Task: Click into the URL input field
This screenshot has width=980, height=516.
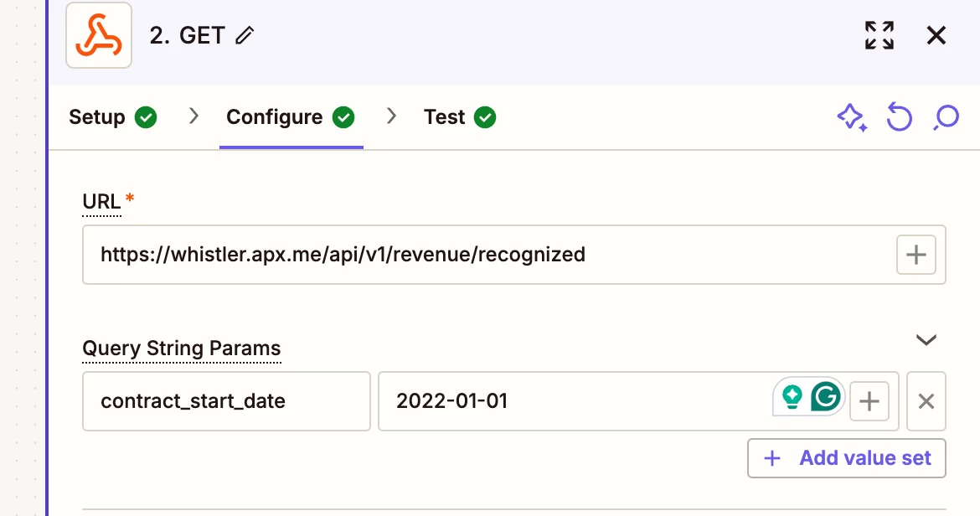Action: point(489,255)
